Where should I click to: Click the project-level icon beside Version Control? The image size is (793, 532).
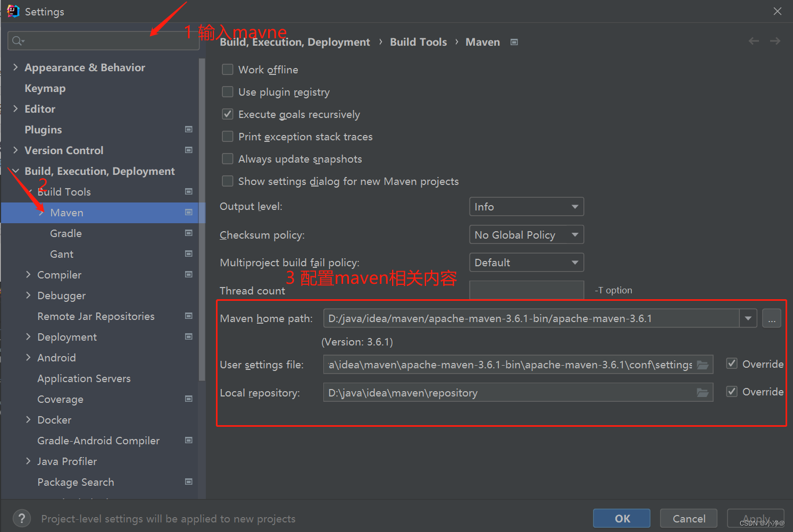point(188,150)
